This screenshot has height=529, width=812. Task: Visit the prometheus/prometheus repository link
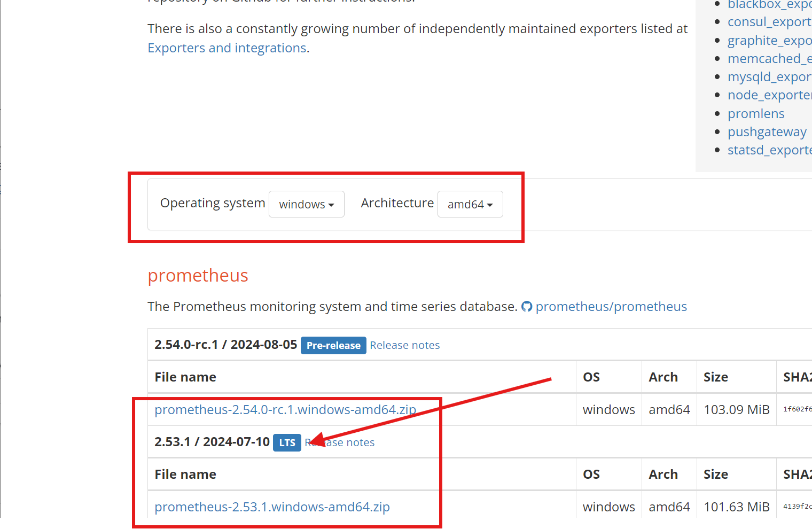point(611,307)
